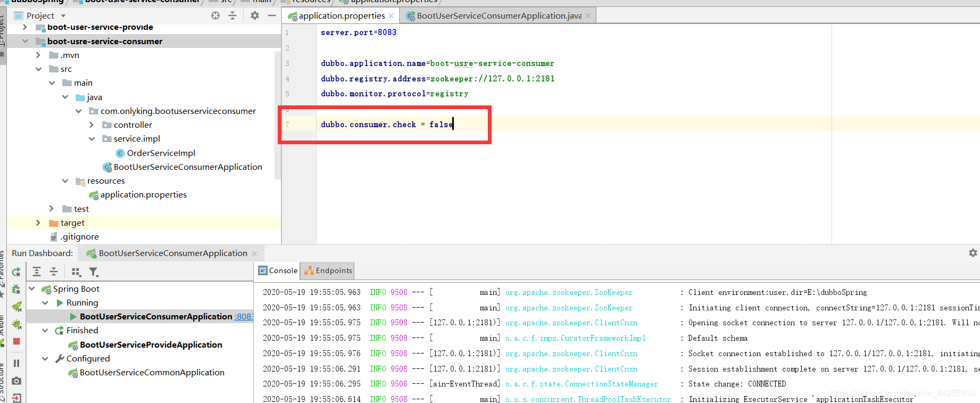Debug with JRebel bug icon
Viewport: 980px width, 403px height.
(x=16, y=324)
